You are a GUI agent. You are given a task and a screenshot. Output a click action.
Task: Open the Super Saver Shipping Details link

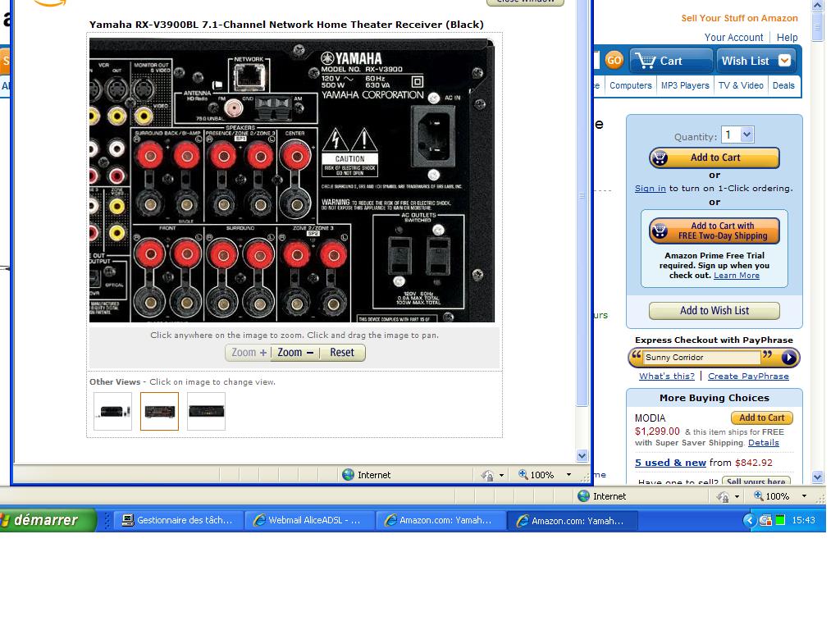click(764, 442)
